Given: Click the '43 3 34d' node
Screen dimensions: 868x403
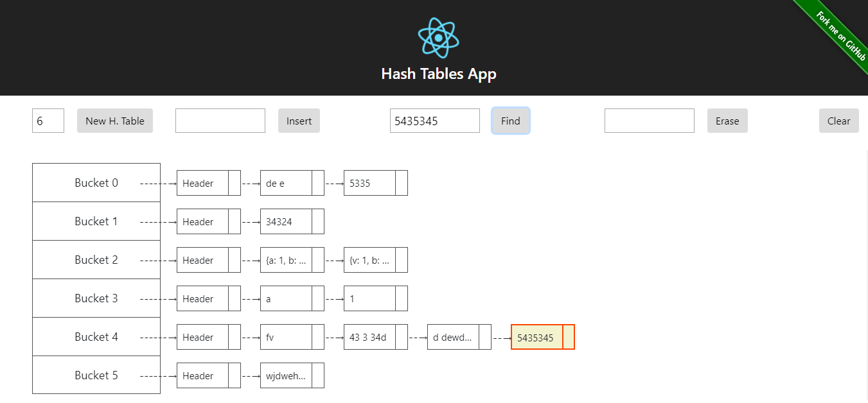Looking at the screenshot, I should point(376,337).
